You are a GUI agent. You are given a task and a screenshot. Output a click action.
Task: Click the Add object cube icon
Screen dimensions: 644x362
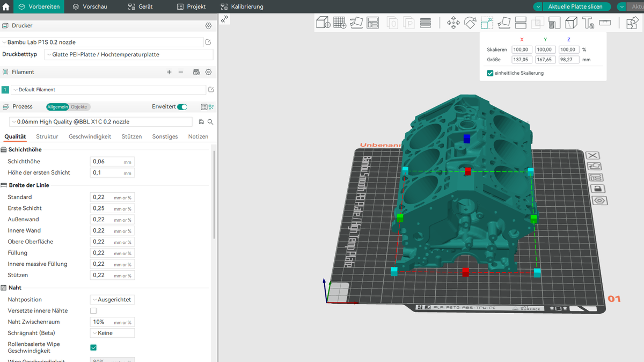tap(323, 23)
